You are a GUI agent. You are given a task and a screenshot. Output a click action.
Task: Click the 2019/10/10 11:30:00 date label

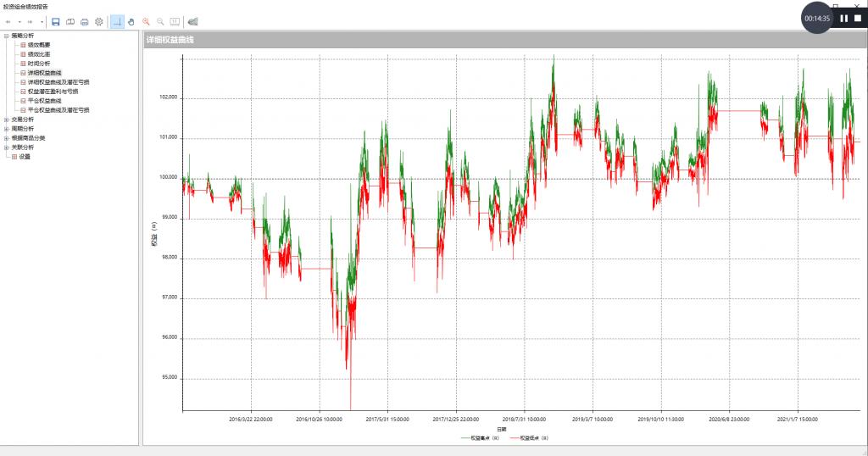[x=660, y=420]
